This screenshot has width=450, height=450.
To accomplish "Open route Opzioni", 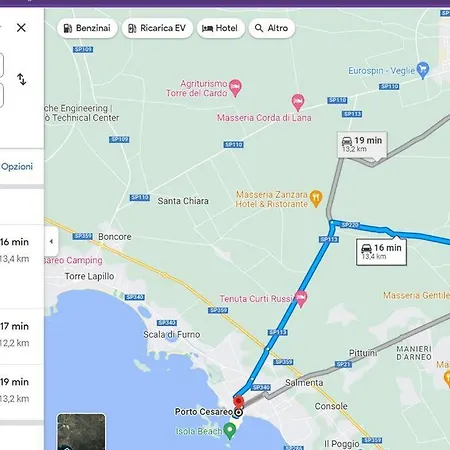I will [x=17, y=166].
